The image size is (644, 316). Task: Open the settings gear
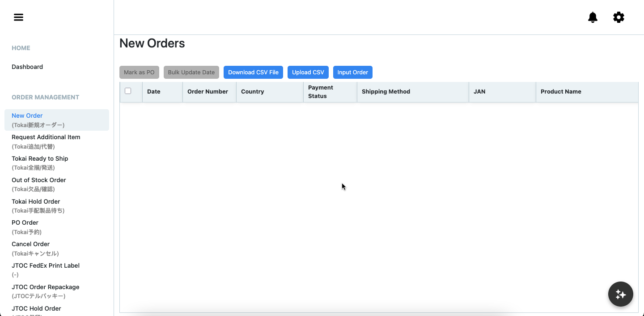619,17
